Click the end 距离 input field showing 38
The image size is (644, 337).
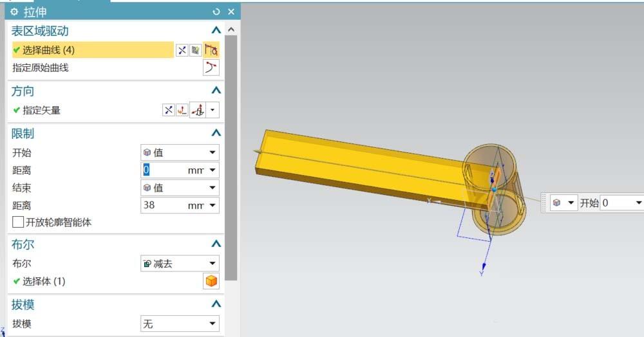coord(164,205)
